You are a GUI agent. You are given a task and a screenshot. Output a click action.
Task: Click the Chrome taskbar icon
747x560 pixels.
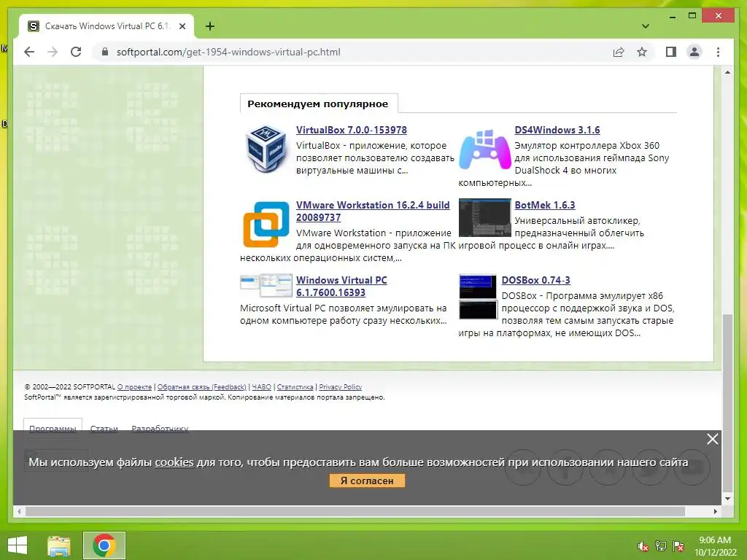point(104,545)
